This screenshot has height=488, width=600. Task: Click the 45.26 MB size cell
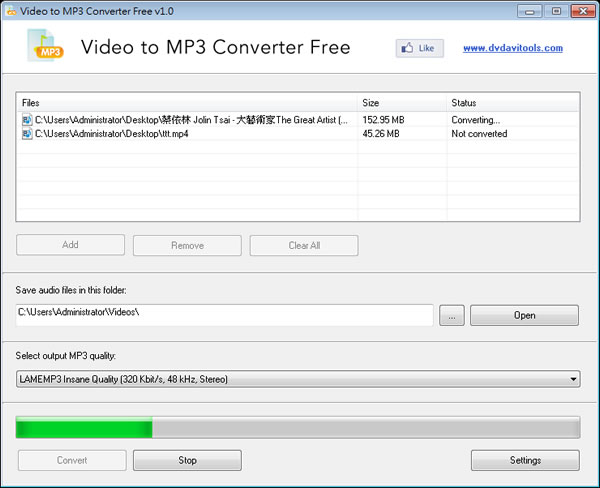381,134
